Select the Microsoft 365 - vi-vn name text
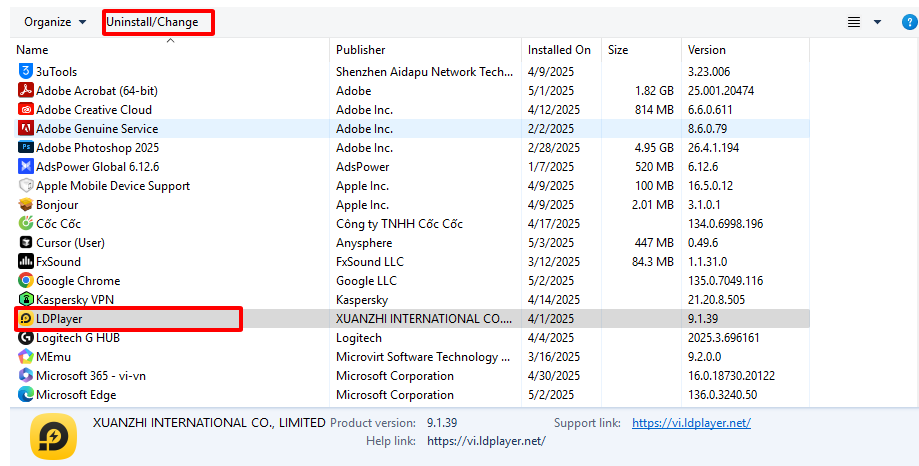 91,376
